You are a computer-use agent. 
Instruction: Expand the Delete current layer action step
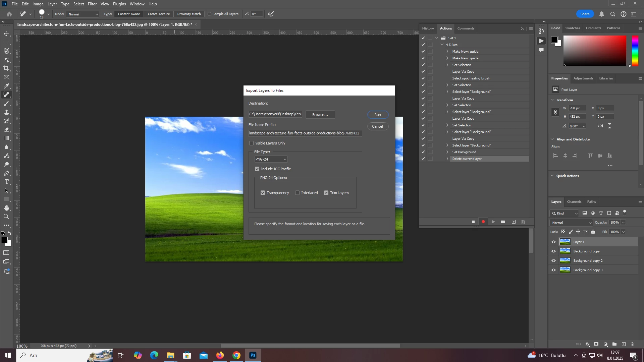(x=447, y=159)
